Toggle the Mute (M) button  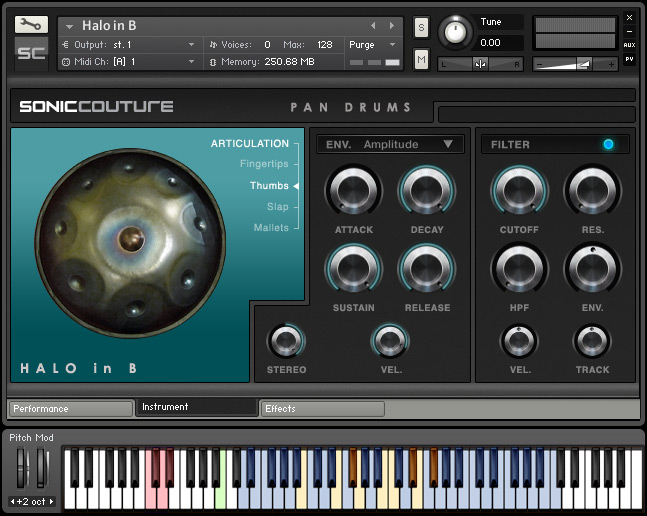coord(421,61)
